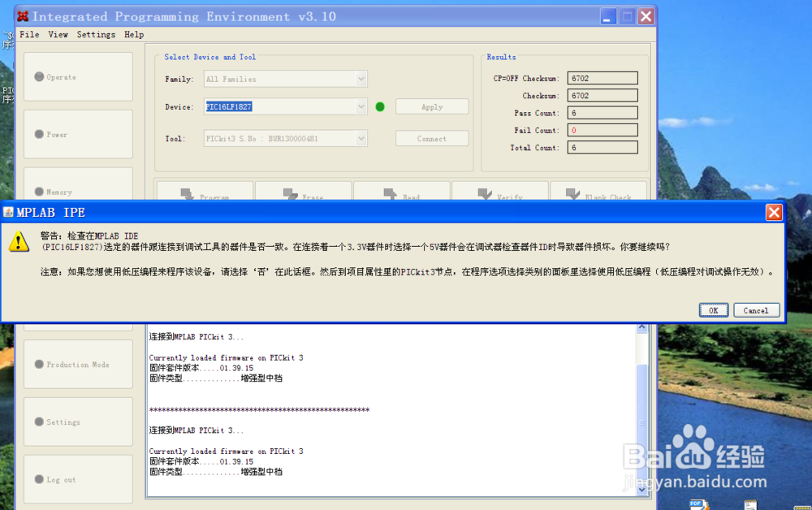Click the Read button
This screenshot has width=812, height=510.
(x=402, y=191)
